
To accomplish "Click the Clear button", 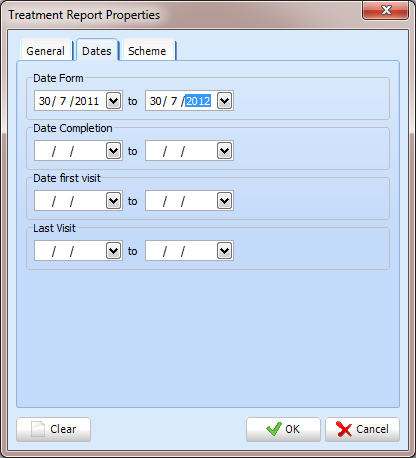I will coord(53,429).
